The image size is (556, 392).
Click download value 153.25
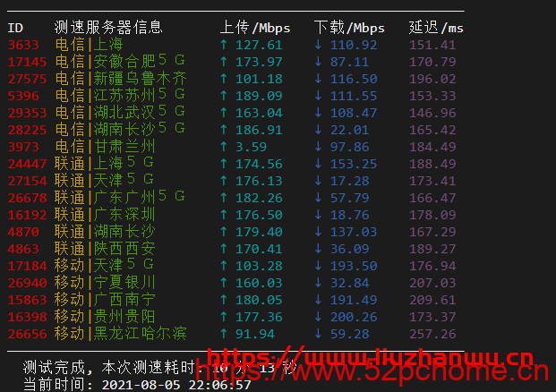[x=354, y=164]
